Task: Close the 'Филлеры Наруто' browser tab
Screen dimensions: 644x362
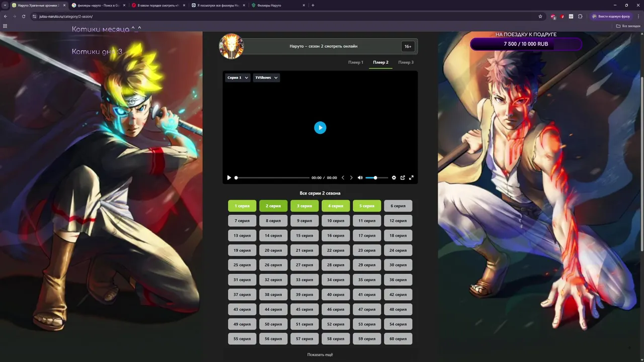Action: [303, 5]
